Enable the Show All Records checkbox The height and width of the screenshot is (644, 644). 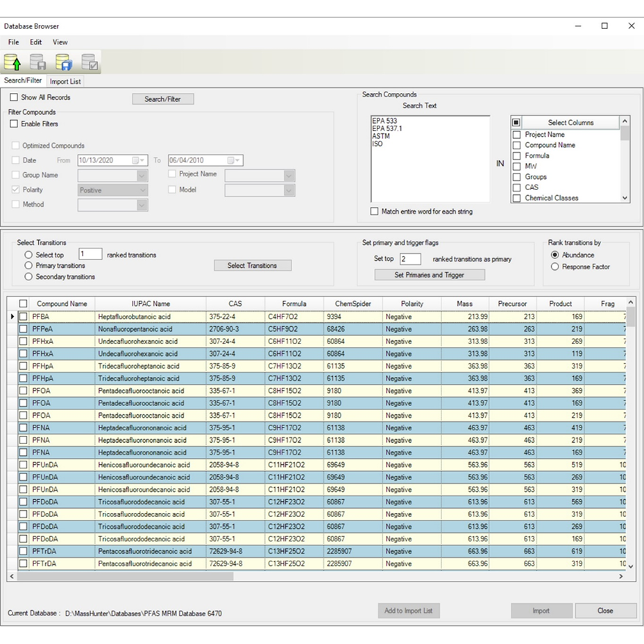click(x=14, y=98)
